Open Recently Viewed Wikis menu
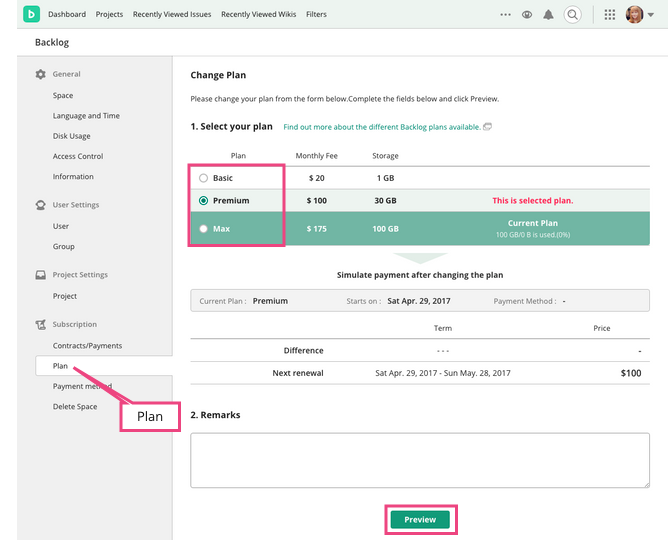 pos(258,14)
